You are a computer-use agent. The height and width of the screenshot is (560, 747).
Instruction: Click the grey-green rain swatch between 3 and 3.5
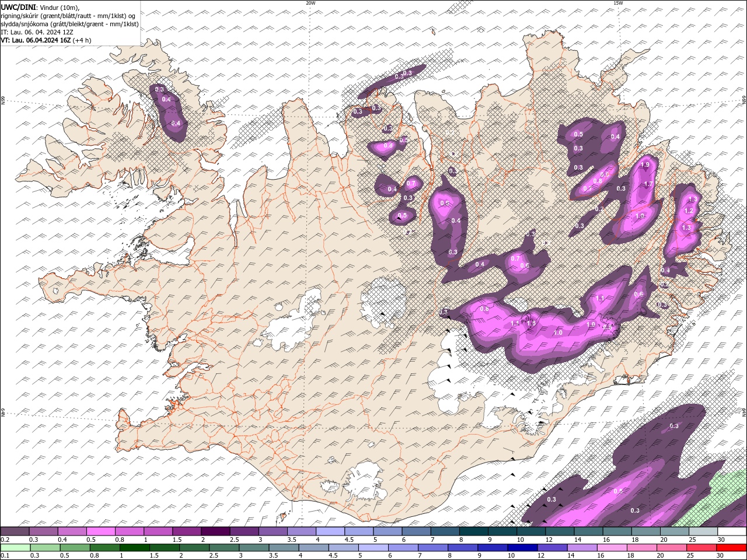(x=254, y=548)
